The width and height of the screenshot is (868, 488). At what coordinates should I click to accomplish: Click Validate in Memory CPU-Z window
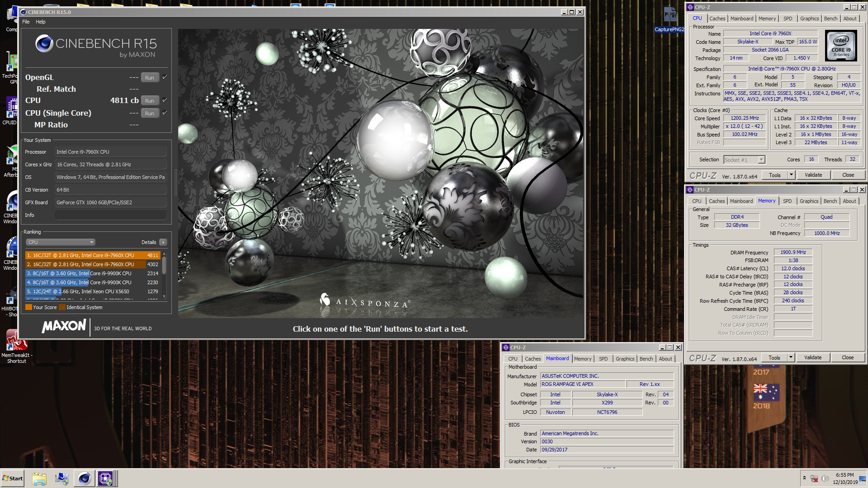(813, 357)
